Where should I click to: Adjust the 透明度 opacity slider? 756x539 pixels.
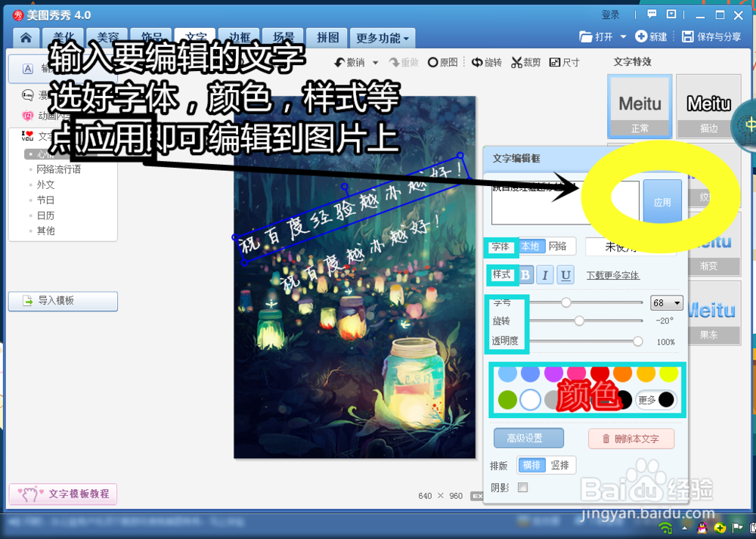[x=637, y=342]
